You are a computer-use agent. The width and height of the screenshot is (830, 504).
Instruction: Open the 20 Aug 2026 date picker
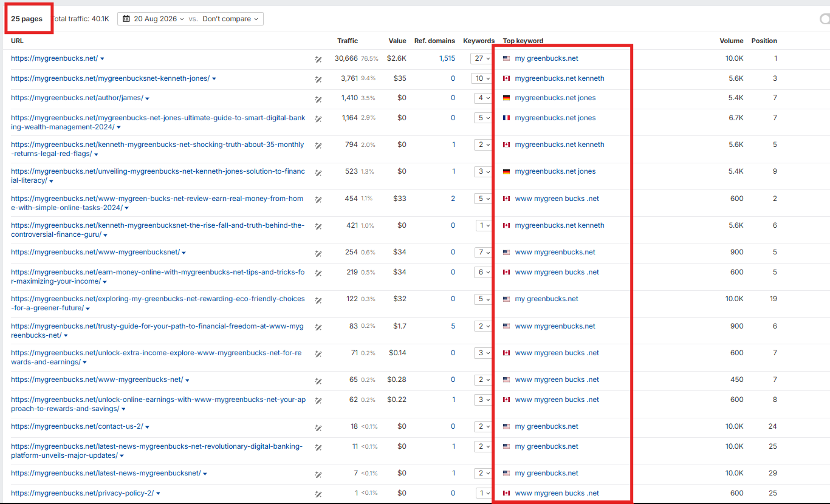pyautogui.click(x=153, y=19)
